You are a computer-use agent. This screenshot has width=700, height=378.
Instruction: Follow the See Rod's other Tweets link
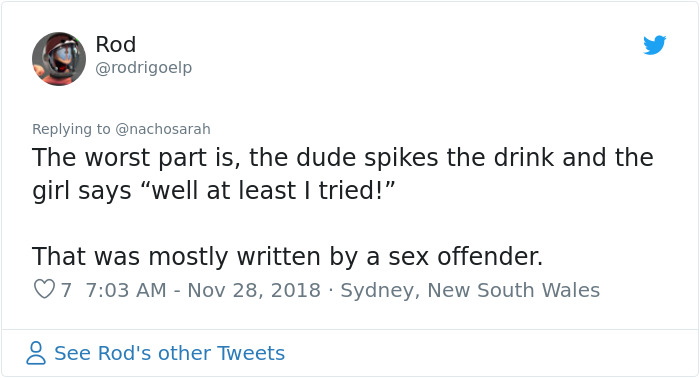(170, 353)
